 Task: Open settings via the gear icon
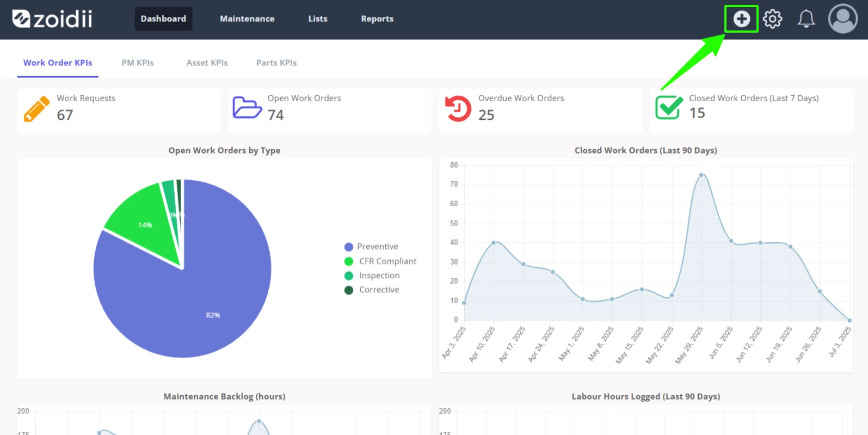(772, 19)
